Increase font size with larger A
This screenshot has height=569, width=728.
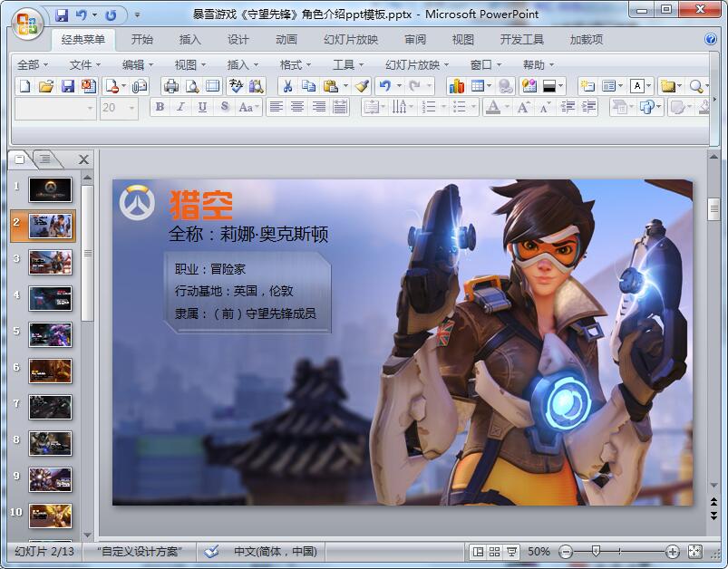[x=523, y=107]
